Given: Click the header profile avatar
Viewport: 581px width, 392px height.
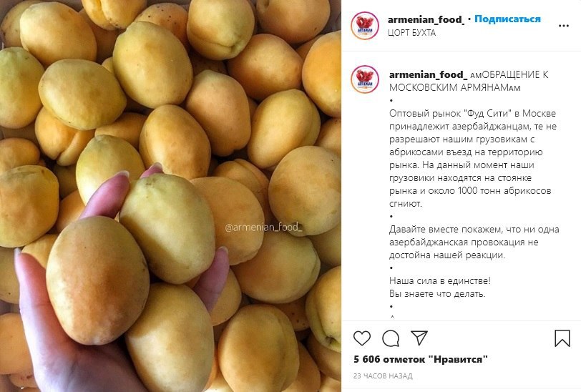Looking at the screenshot, I should (x=365, y=26).
